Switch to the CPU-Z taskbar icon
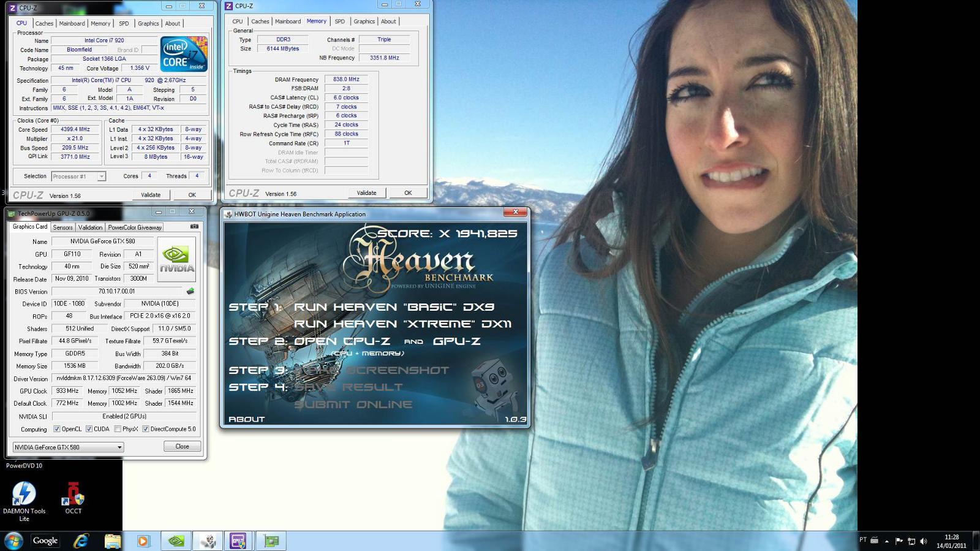 tap(238, 541)
